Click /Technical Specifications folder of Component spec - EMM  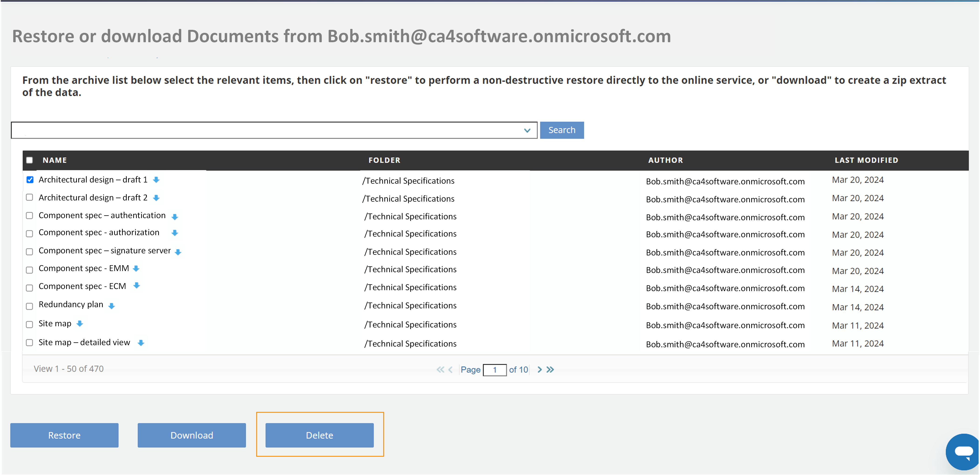pyautogui.click(x=410, y=269)
